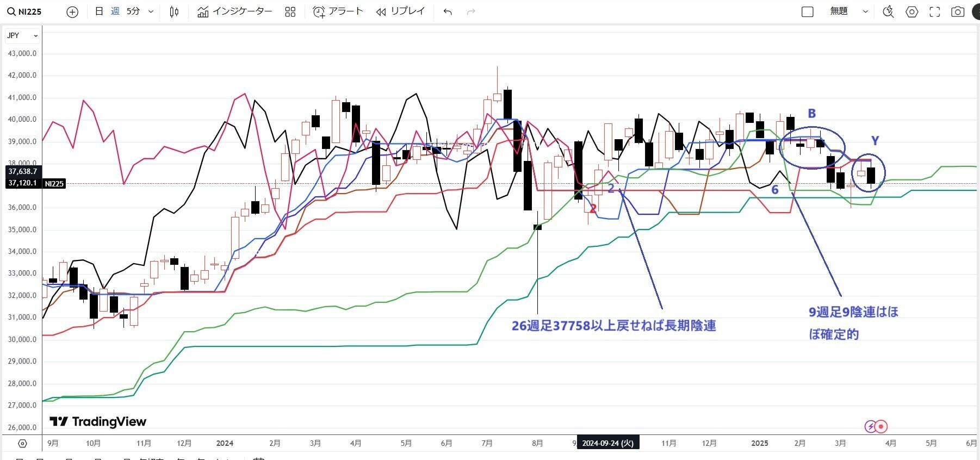Image resolution: width=980 pixels, height=460 pixels.
Task: Take a chart snapshot with camera icon
Action: (957, 12)
